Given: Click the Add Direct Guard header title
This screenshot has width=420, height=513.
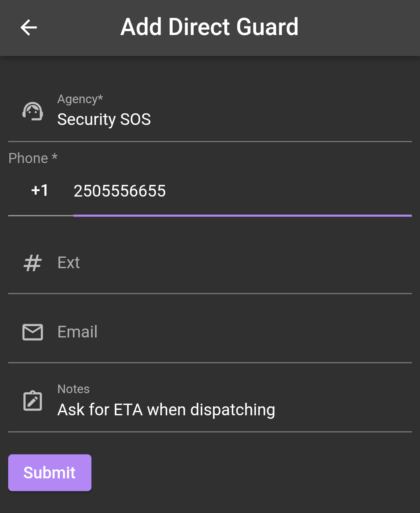Looking at the screenshot, I should [209, 27].
